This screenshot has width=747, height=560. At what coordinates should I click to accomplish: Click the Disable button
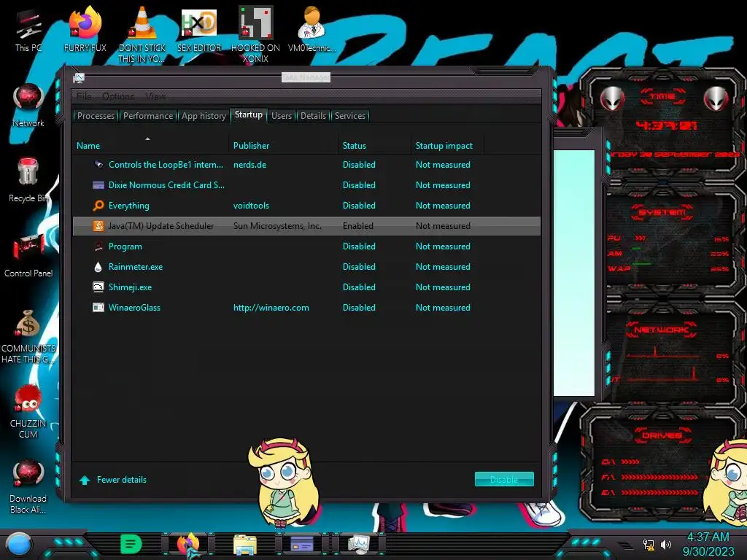[504, 480]
